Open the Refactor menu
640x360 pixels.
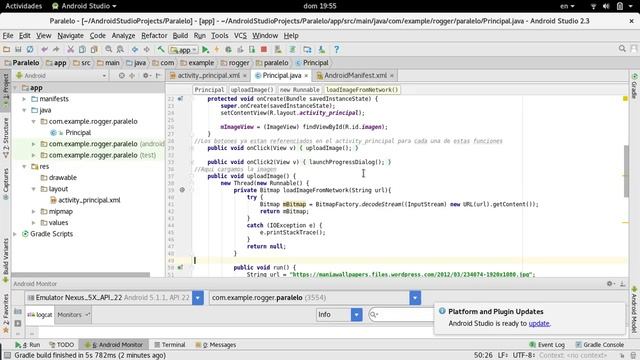(154, 36)
